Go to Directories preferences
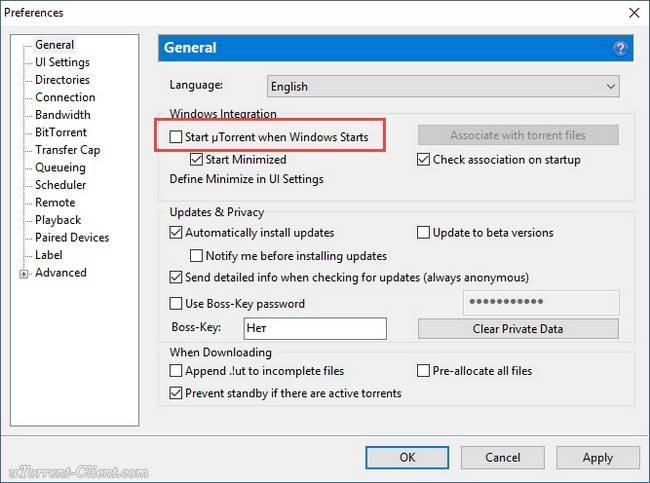The width and height of the screenshot is (650, 483). [62, 80]
